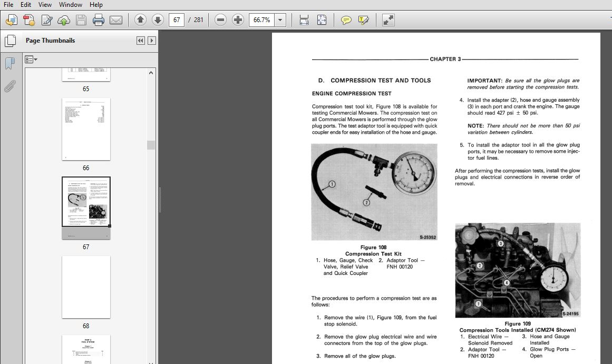Click the single right arrow in Page Thumbnails header
612x364 pixels.
152,41
